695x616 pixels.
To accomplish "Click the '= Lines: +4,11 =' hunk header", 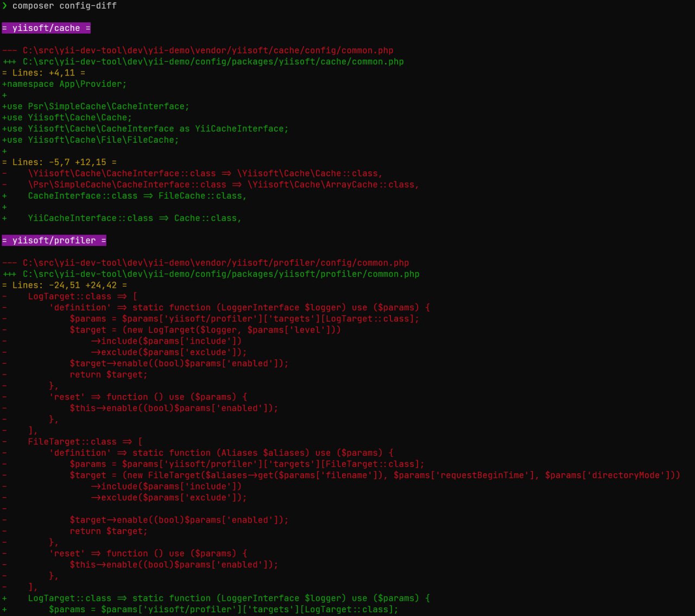I will (43, 73).
